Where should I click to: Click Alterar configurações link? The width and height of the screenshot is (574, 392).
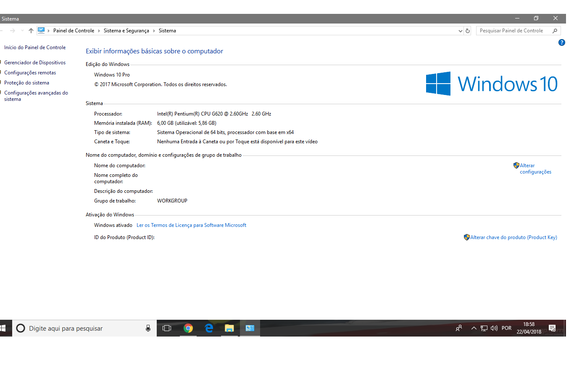(x=535, y=168)
